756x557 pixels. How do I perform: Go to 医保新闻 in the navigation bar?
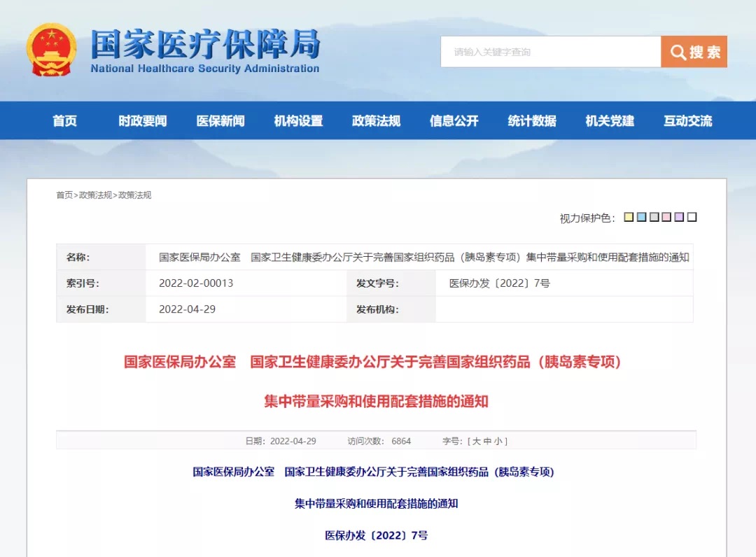tap(220, 120)
